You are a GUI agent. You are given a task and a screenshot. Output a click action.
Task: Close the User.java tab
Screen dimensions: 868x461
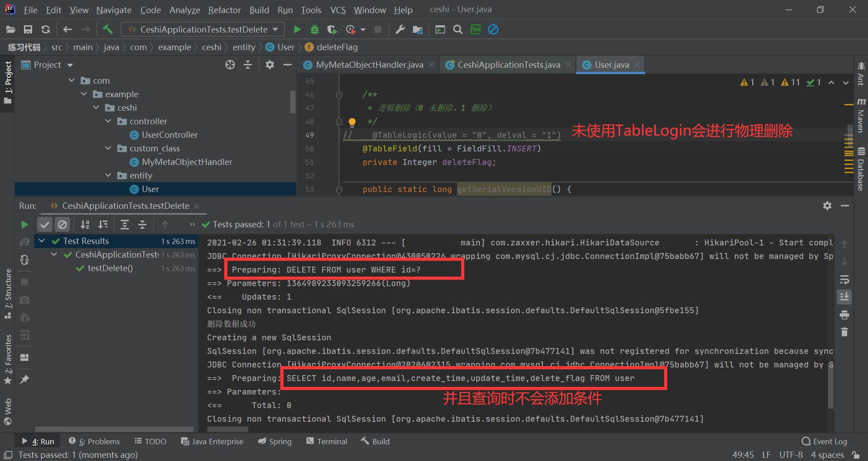tap(637, 65)
